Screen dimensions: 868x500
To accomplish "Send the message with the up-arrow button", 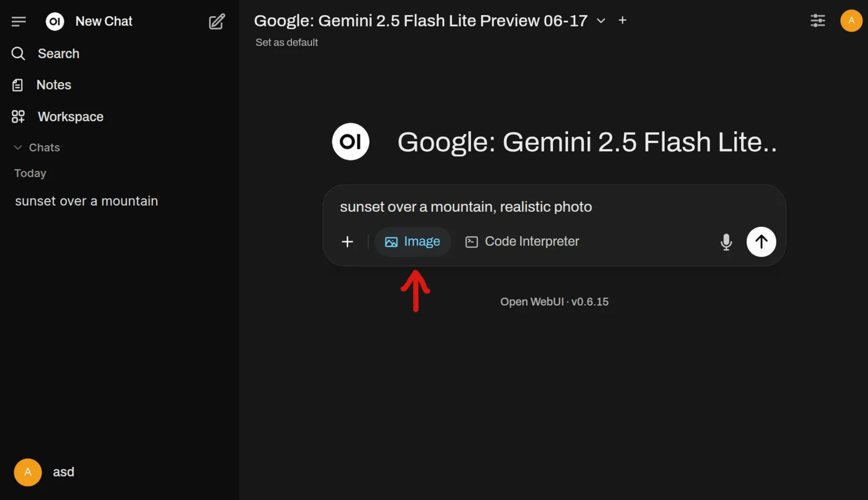I will point(761,241).
